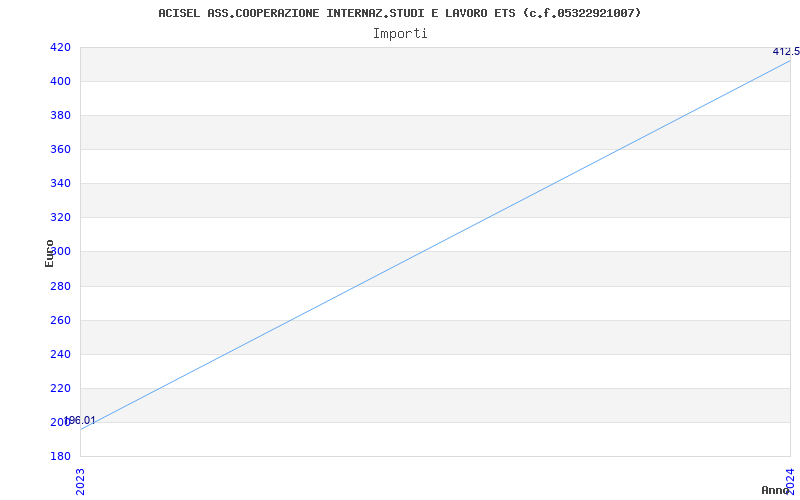Click the 180 y-axis value
This screenshot has width=800, height=500.
60,456
